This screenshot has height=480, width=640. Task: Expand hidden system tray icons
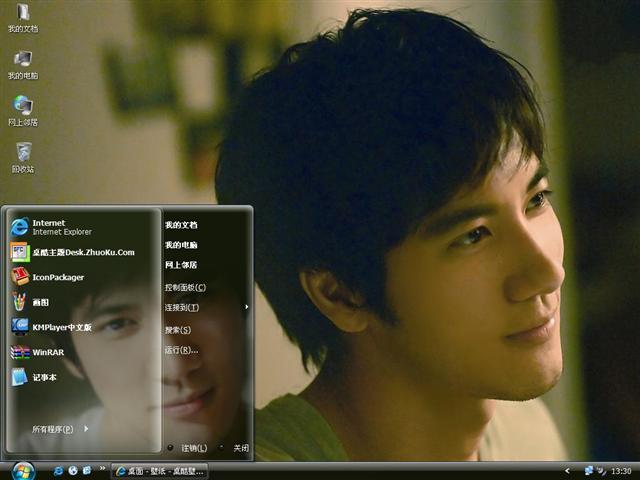coord(567,471)
